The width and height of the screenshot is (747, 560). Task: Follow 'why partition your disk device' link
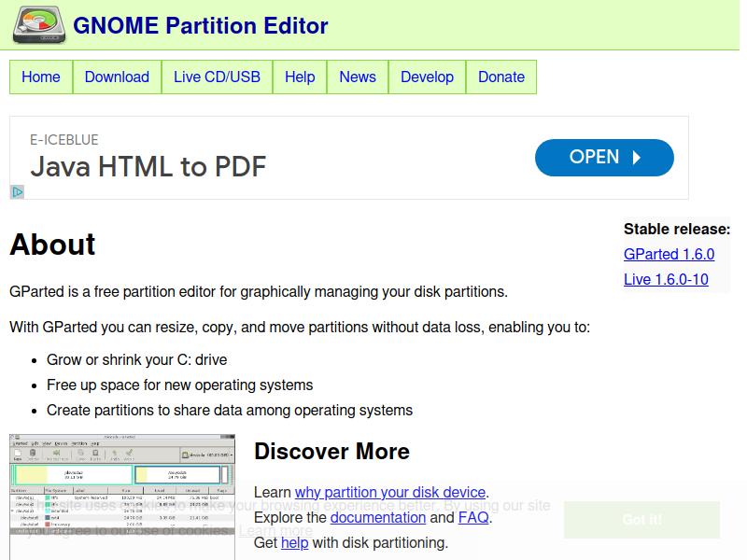(x=390, y=492)
